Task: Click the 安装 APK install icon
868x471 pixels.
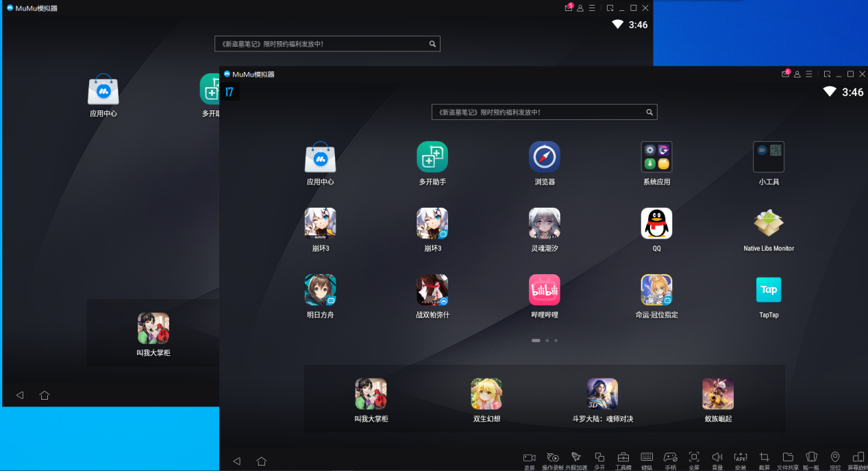Action: click(741, 458)
